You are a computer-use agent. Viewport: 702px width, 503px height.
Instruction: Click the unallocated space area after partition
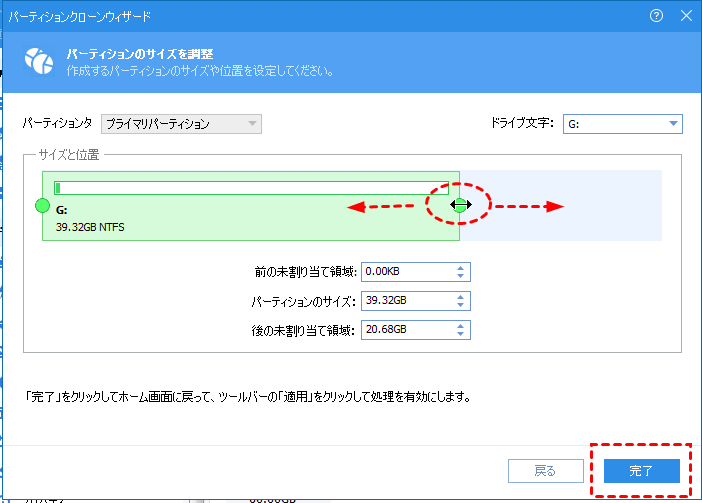pos(561,206)
